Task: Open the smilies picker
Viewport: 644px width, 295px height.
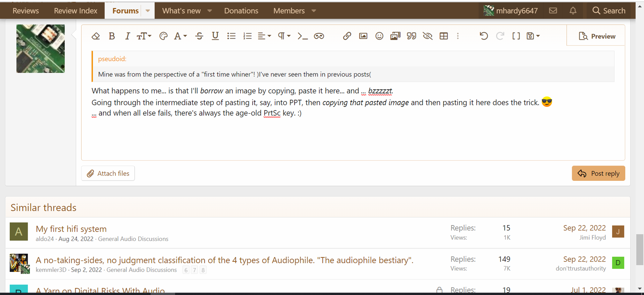Action: click(379, 36)
